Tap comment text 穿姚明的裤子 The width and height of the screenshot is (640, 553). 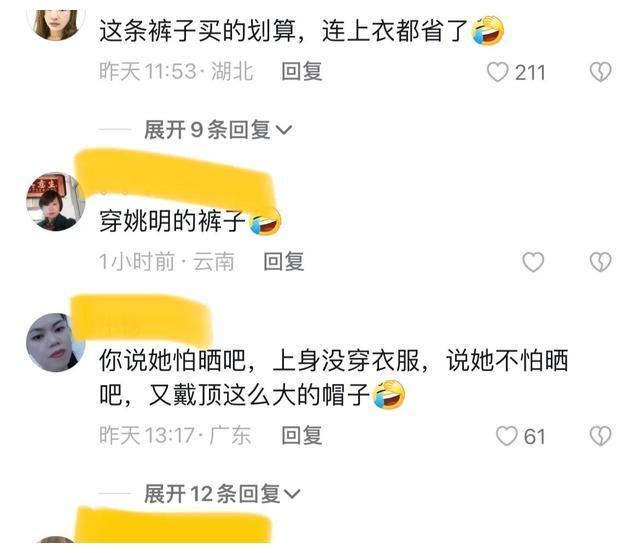point(172,222)
